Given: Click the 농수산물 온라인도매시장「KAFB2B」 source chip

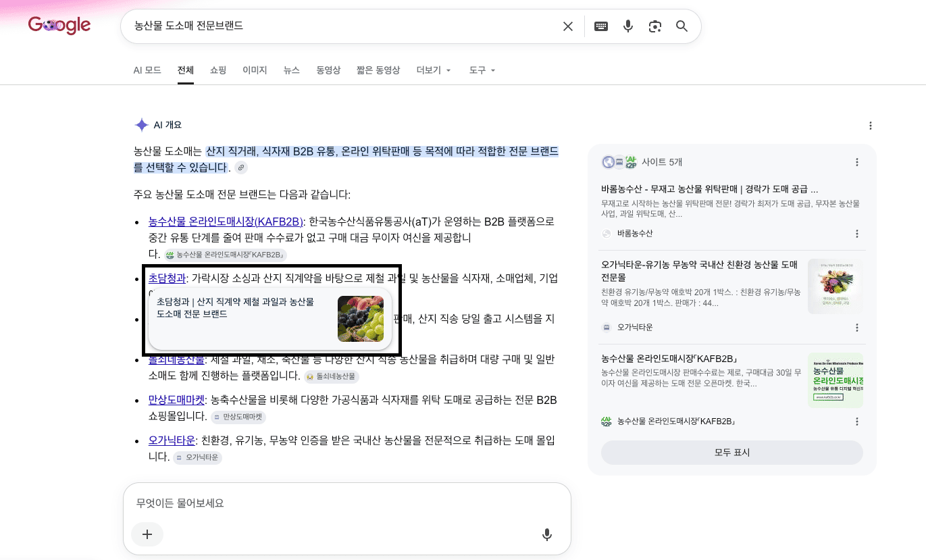Looking at the screenshot, I should click(226, 255).
